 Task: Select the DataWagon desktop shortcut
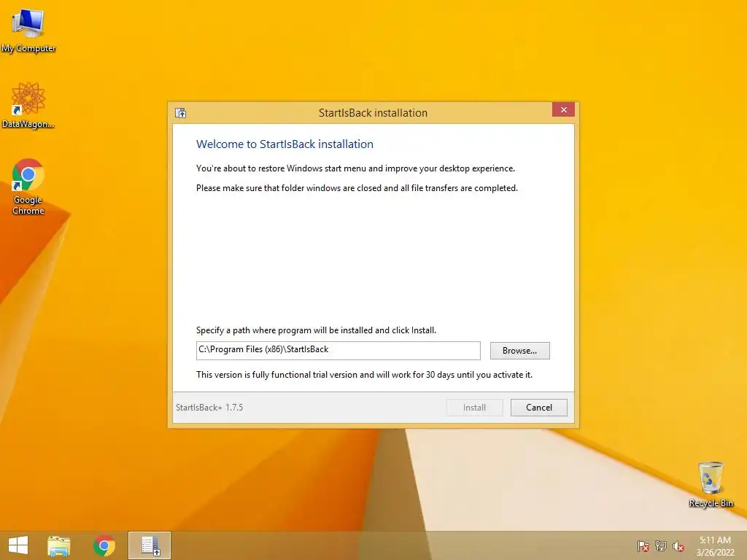pos(28,105)
